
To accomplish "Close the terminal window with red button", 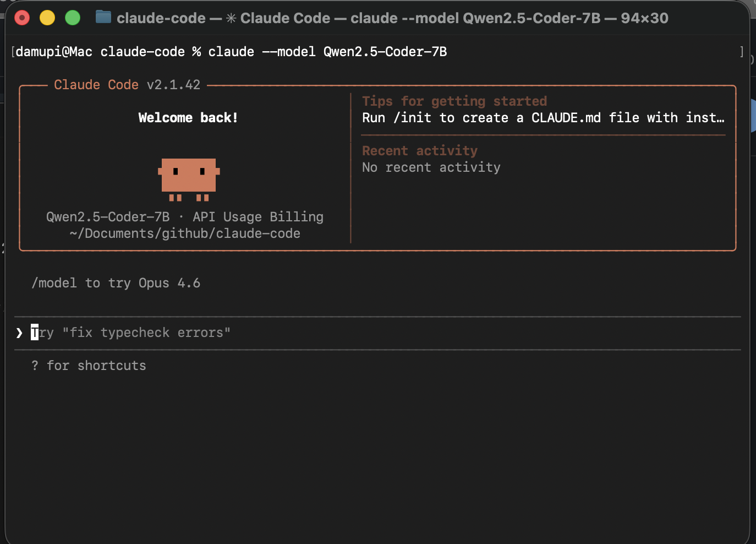I will point(22,18).
